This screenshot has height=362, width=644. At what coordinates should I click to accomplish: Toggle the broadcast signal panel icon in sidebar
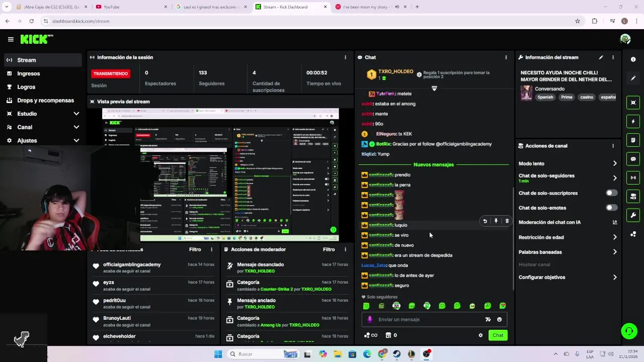[x=633, y=177]
